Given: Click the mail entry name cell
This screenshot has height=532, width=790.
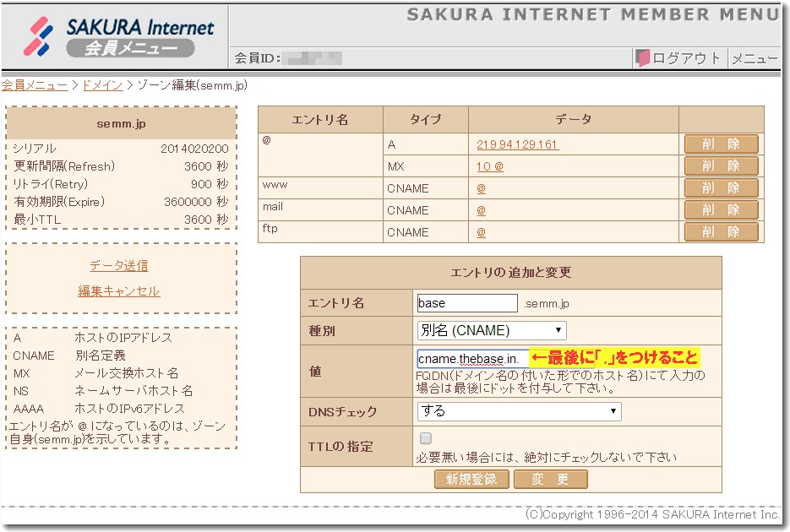Looking at the screenshot, I should click(x=320, y=210).
